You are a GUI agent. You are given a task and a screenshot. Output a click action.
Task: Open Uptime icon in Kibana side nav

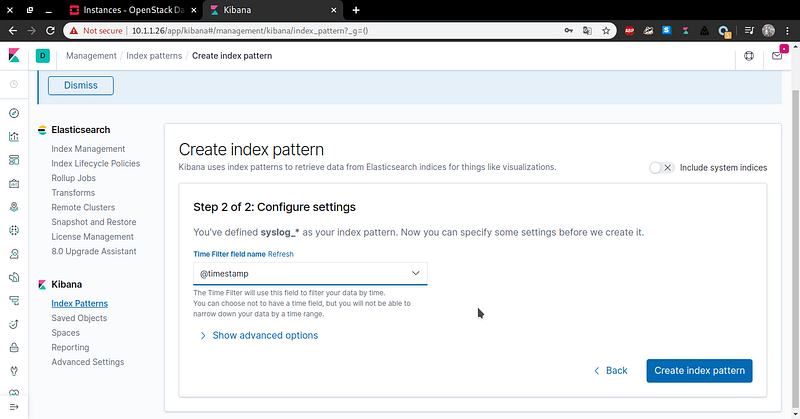(x=14, y=324)
